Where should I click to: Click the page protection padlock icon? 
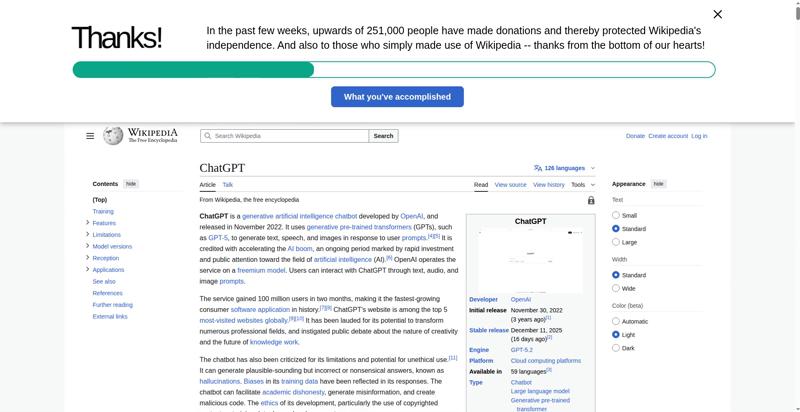click(x=591, y=200)
